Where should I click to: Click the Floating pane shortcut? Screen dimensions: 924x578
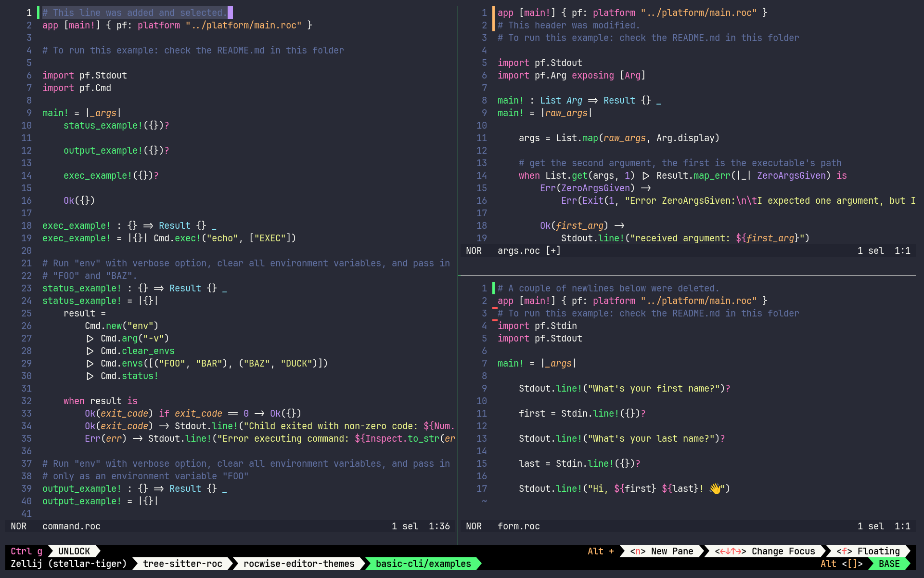[x=868, y=551]
